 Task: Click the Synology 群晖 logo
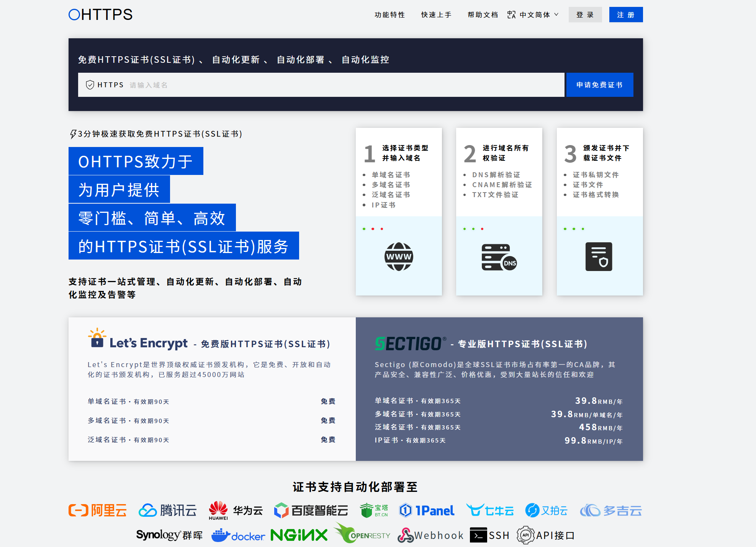click(x=169, y=535)
